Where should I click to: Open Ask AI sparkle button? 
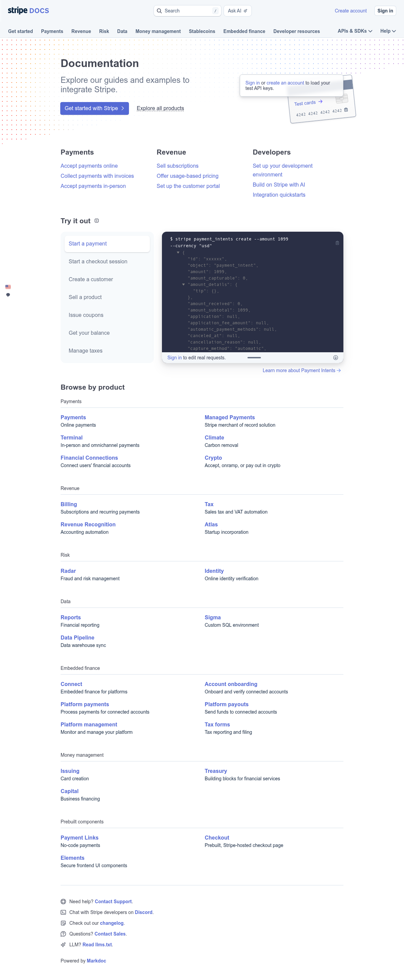(237, 11)
